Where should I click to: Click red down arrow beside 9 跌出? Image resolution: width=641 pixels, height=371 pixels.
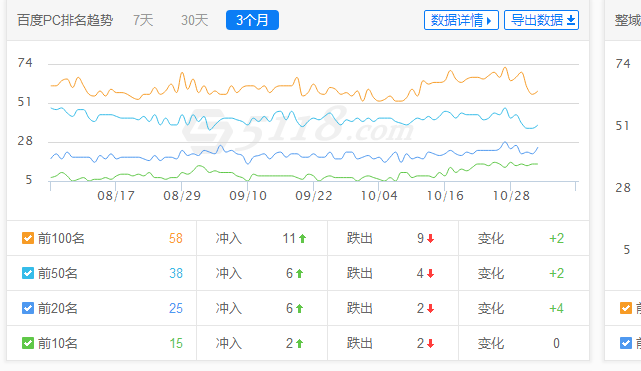tap(430, 239)
